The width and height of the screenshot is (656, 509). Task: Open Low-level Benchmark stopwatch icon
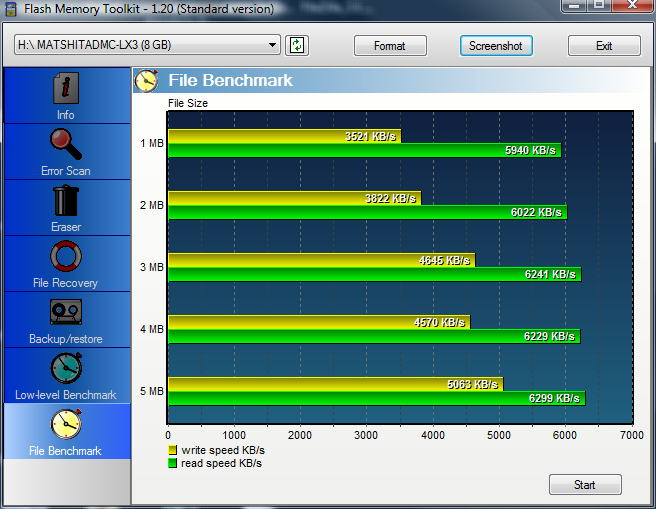tap(67, 368)
